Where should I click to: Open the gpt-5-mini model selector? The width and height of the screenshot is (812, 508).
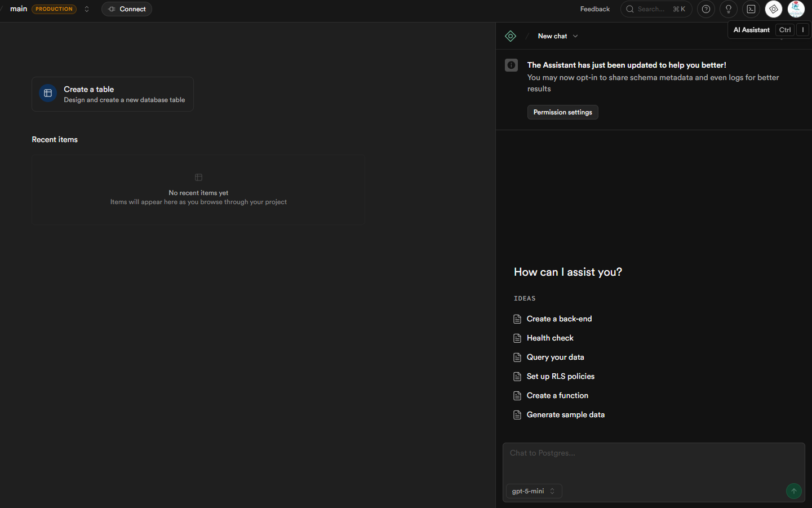coord(533,491)
